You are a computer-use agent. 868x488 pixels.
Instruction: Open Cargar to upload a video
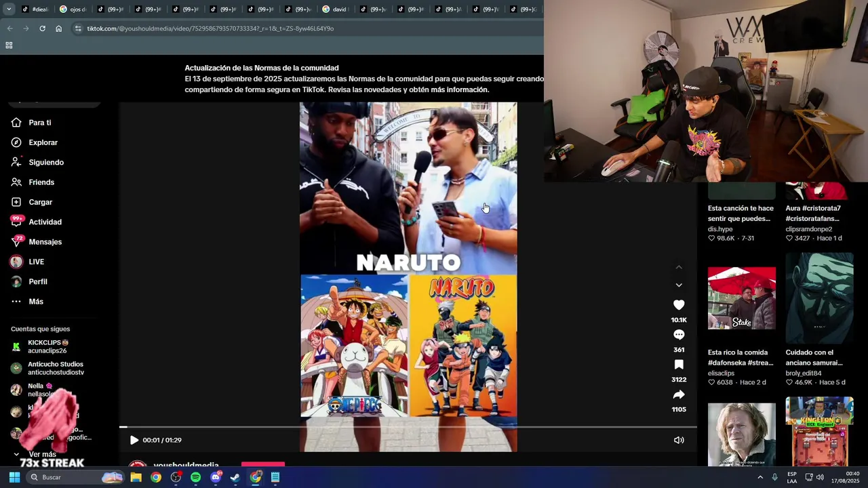tap(32, 202)
